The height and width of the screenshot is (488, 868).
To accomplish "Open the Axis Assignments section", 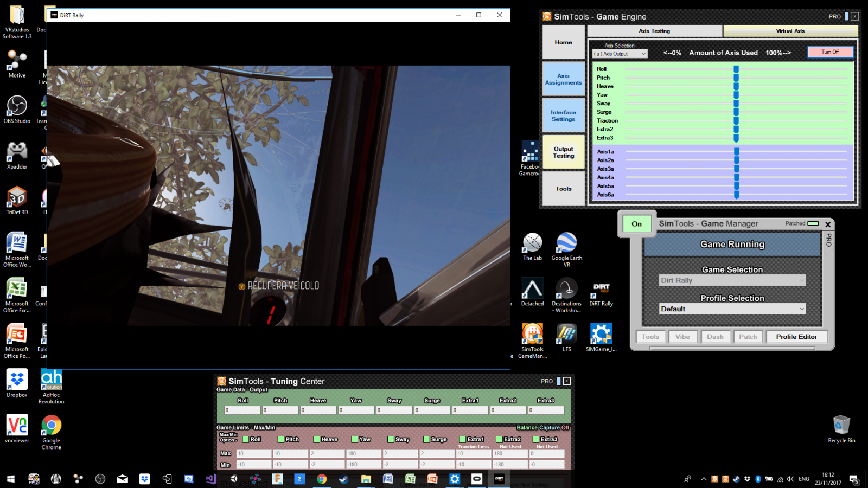I will pyautogui.click(x=563, y=79).
